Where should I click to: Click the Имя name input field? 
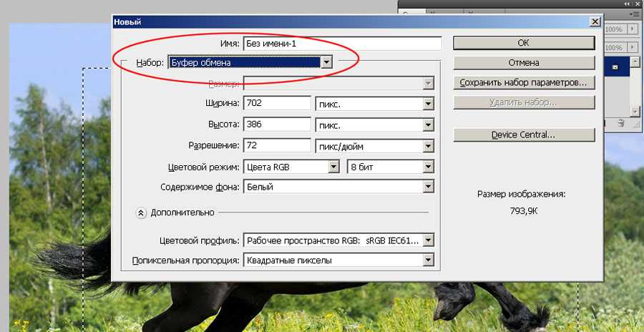[x=342, y=43]
